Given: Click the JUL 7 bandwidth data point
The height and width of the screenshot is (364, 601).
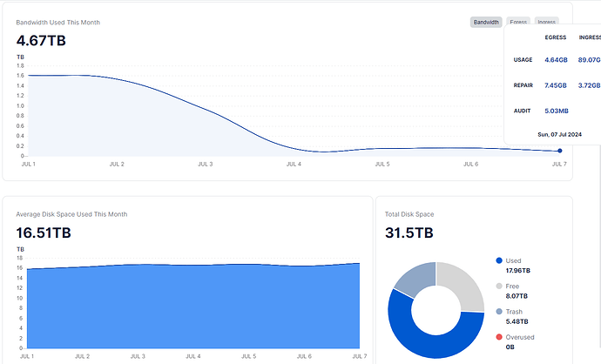Looking at the screenshot, I should (x=559, y=151).
